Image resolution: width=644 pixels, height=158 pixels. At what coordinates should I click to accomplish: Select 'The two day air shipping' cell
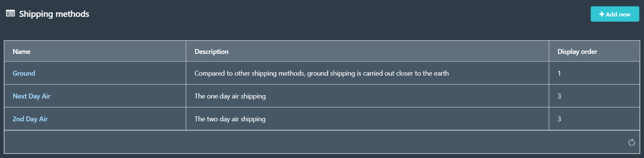(x=367, y=119)
